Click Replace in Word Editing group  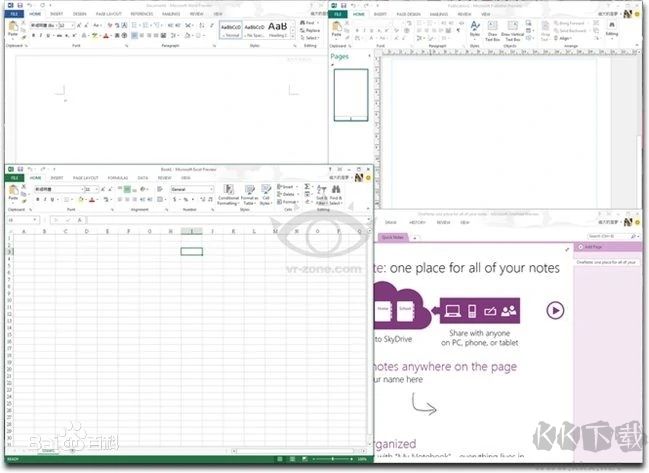pos(310,30)
